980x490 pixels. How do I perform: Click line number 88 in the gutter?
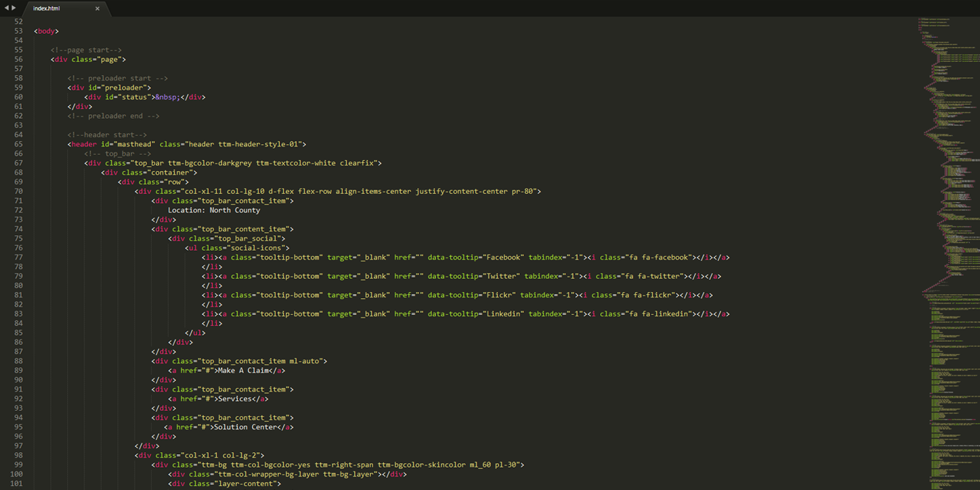(x=18, y=362)
